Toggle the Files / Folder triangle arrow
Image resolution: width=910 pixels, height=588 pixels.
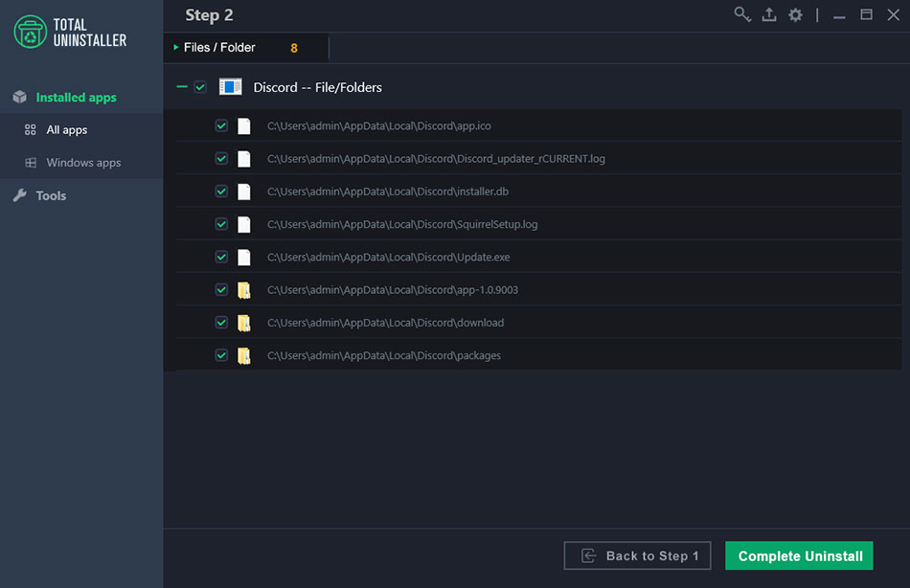[176, 47]
